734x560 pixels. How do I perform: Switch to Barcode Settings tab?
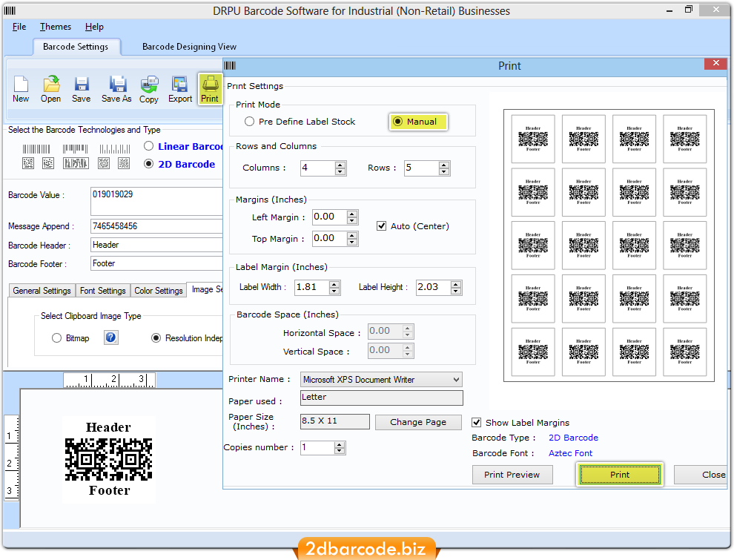point(76,47)
